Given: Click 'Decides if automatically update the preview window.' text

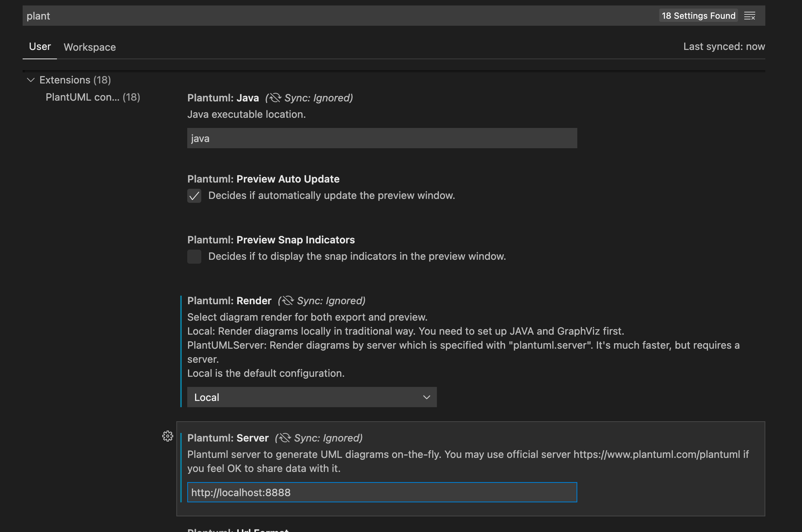Looking at the screenshot, I should (332, 195).
